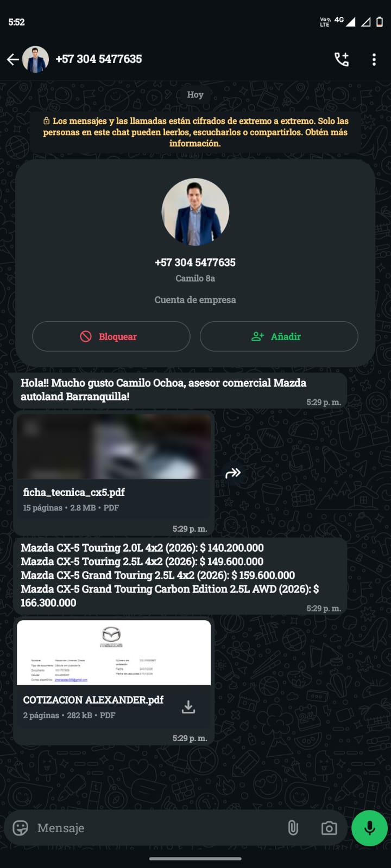This screenshot has width=391, height=868.
Task: Open the emoji picker icon
Action: 21,828
